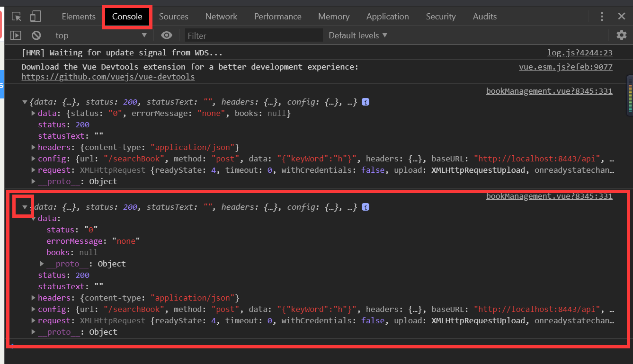Show the console sidebar
Screen dimensions: 633x364
16,35
